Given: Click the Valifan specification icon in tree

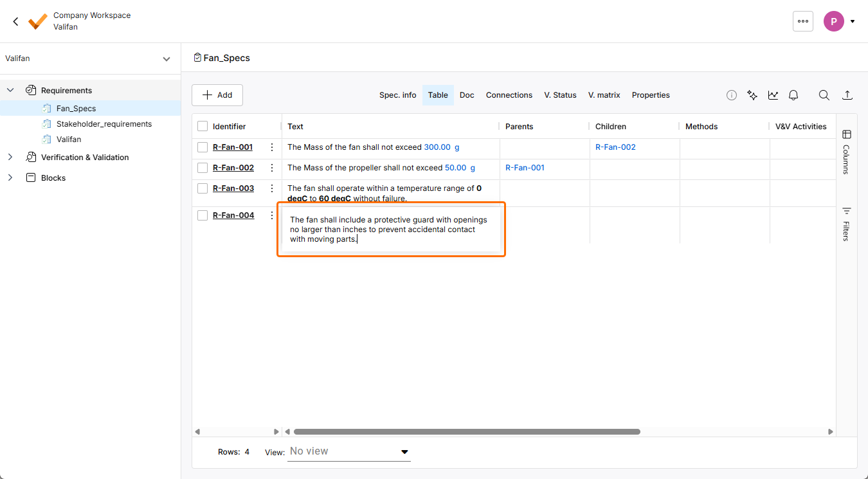Looking at the screenshot, I should tap(46, 140).
